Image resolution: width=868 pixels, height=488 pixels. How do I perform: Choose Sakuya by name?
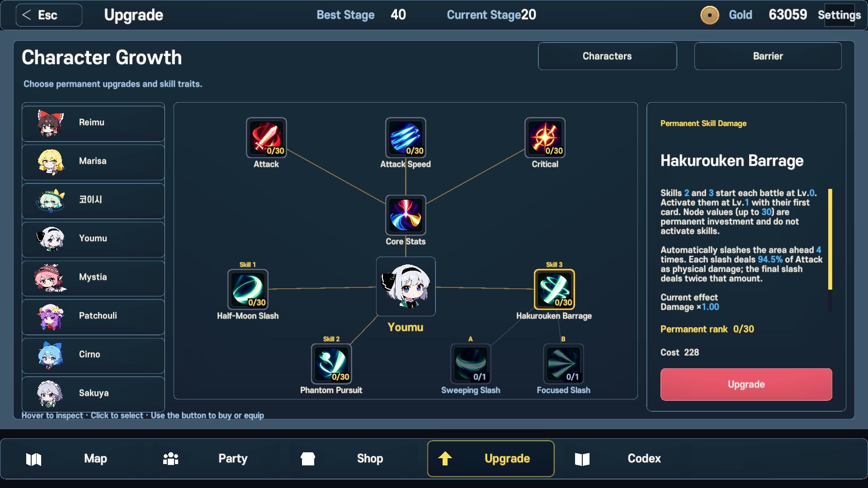94,393
